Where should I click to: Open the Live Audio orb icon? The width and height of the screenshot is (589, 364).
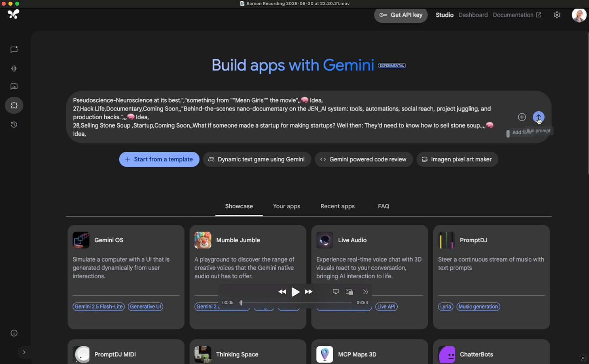[x=324, y=240]
